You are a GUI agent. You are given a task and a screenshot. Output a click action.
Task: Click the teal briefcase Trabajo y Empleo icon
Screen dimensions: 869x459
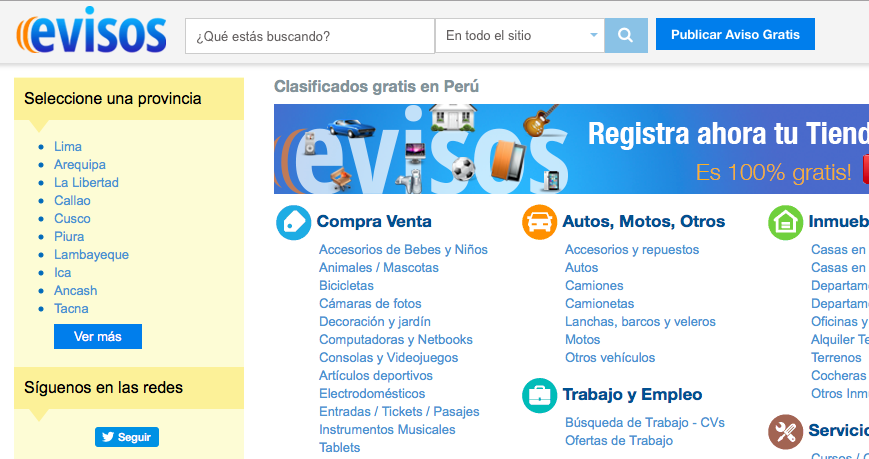(x=539, y=395)
